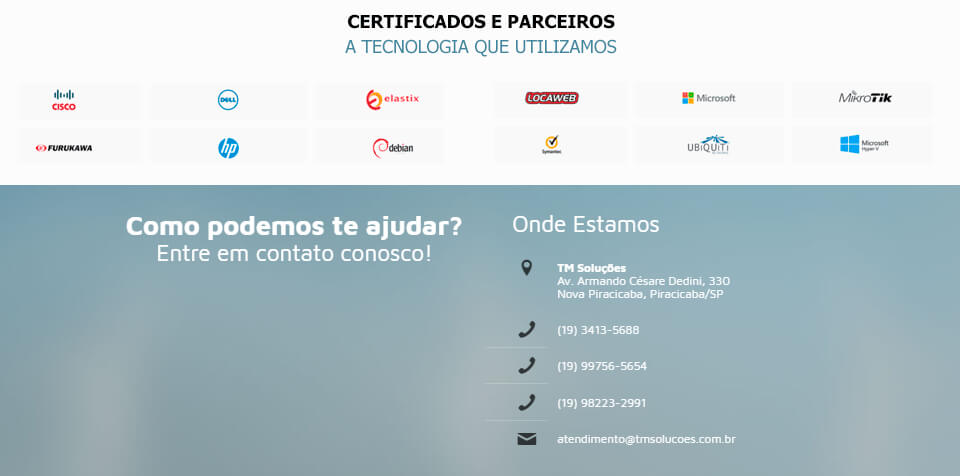Select the Elastix logo
960x476 pixels.
pyautogui.click(x=392, y=99)
